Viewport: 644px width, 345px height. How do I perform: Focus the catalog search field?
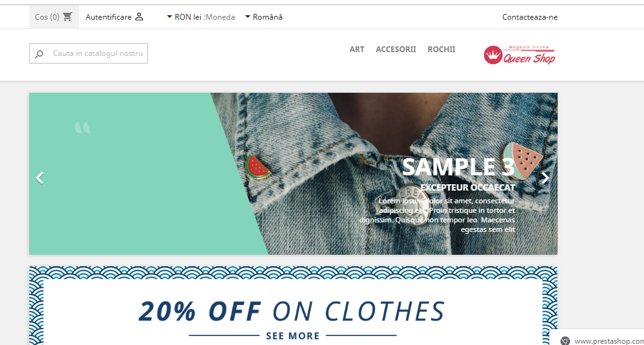88,53
